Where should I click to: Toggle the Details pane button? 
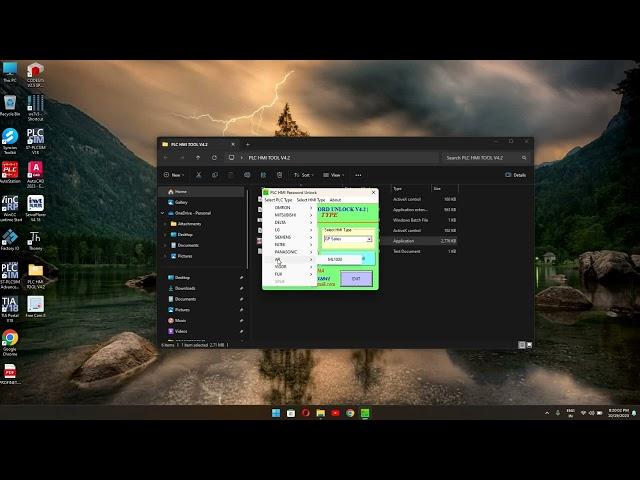click(x=516, y=175)
